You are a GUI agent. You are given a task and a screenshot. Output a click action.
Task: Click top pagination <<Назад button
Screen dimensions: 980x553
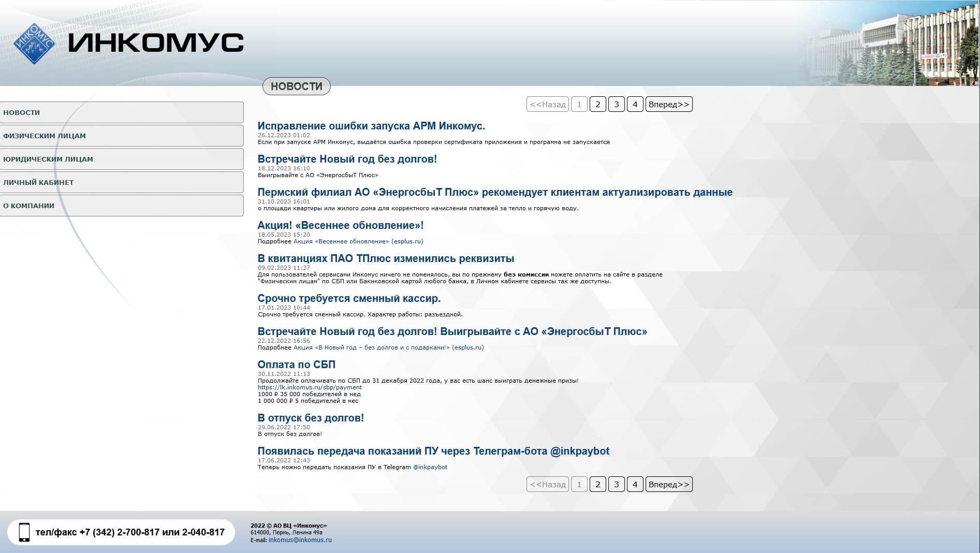click(548, 104)
